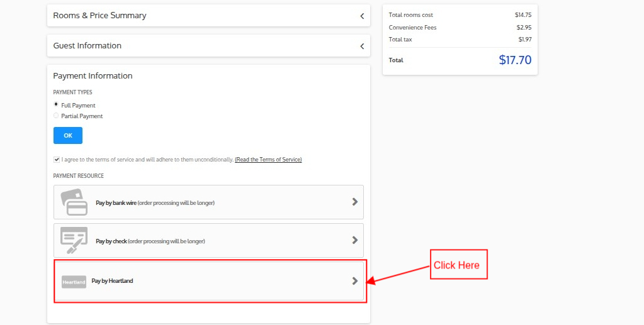644x325 pixels.
Task: Click the $14.75 rooms cost value
Action: (x=523, y=15)
